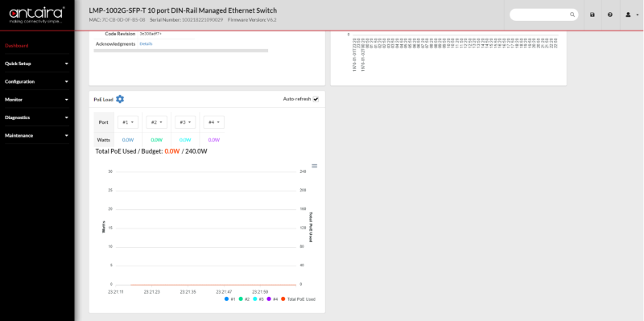Click the 23:21:47 time axis label
This screenshot has height=321, width=644.
(224, 292)
